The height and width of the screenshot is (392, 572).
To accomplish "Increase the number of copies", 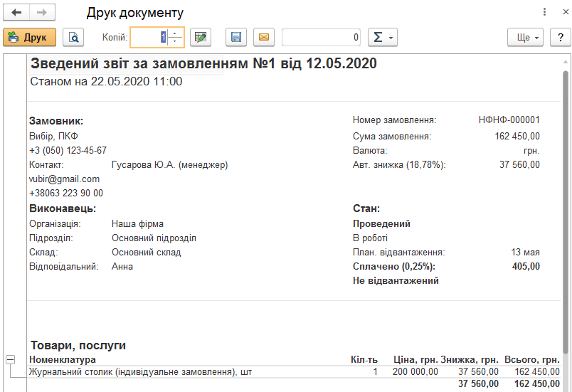I will point(175,33).
